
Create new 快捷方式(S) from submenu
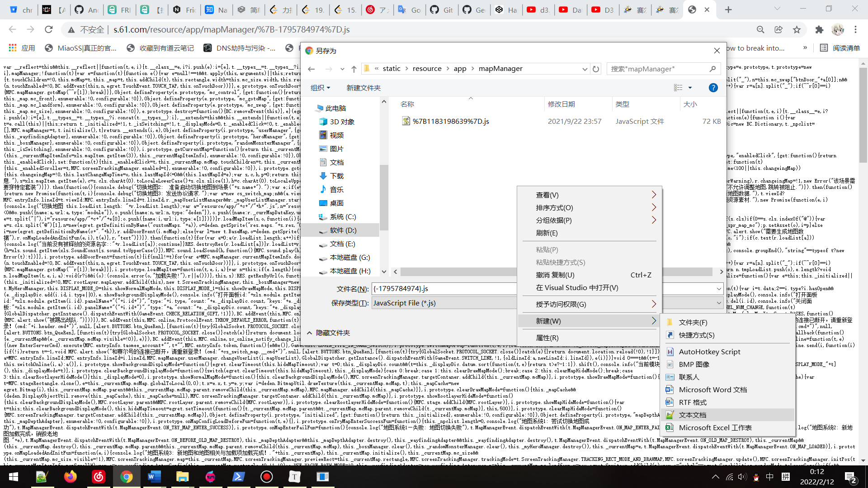(728, 335)
